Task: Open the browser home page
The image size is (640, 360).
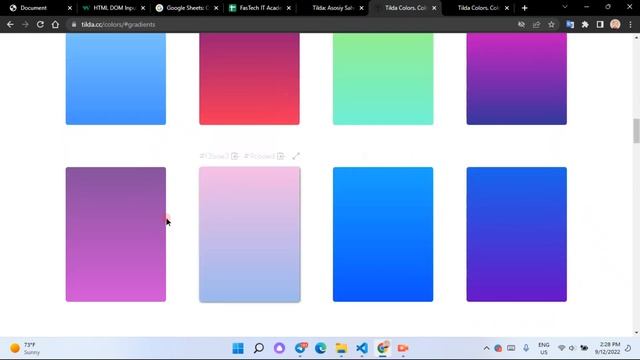Action: [56, 24]
